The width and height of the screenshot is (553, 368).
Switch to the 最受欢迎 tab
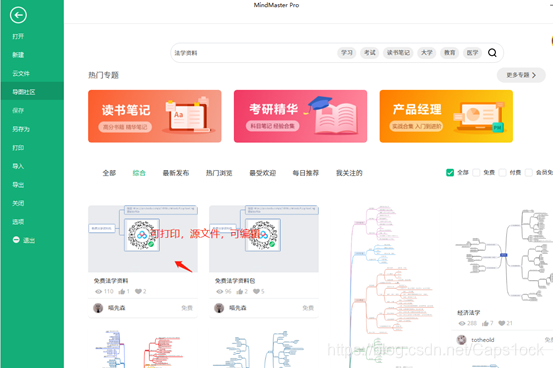[x=262, y=173]
